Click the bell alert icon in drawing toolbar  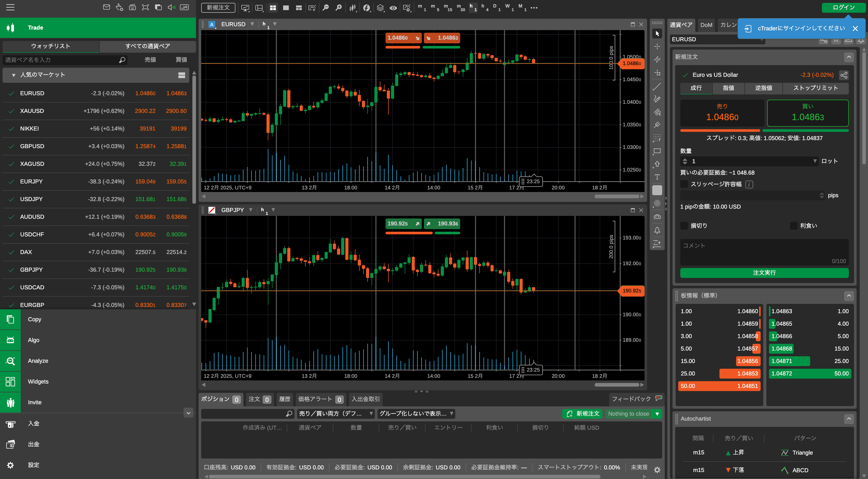pyautogui.click(x=657, y=230)
